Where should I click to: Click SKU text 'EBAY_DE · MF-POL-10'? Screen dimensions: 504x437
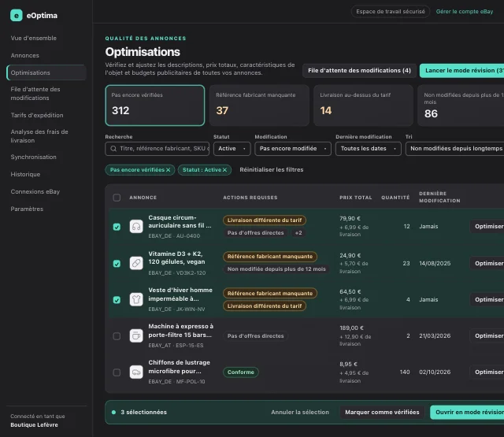[x=176, y=381]
